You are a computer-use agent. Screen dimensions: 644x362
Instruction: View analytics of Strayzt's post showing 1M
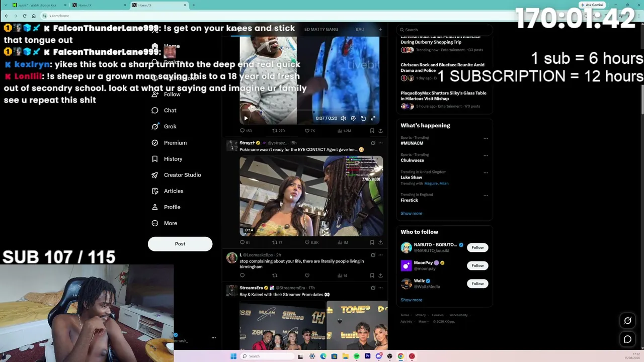pyautogui.click(x=343, y=242)
